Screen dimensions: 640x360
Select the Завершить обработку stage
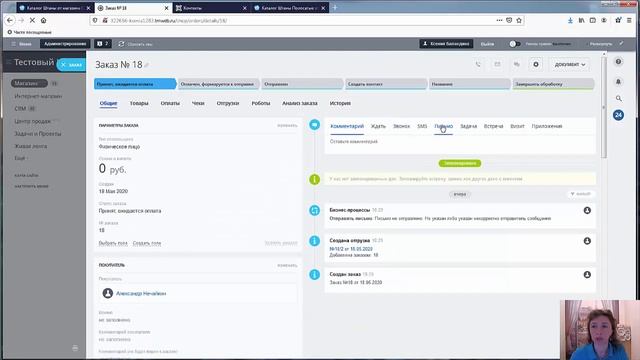click(x=553, y=84)
